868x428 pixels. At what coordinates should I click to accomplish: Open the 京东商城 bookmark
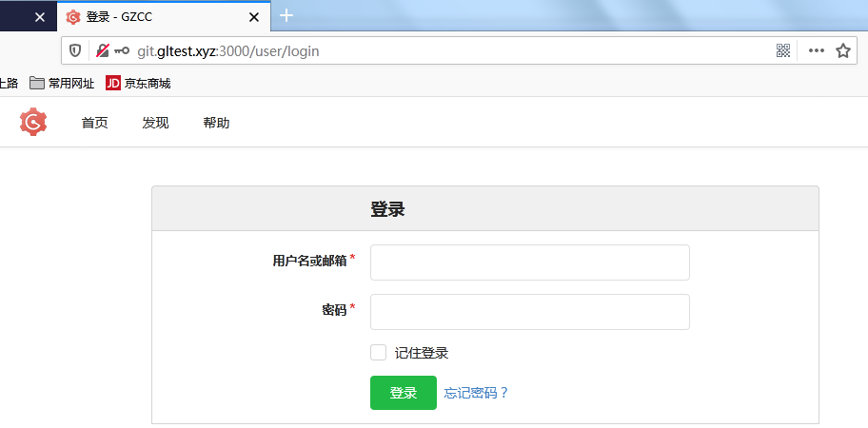138,84
